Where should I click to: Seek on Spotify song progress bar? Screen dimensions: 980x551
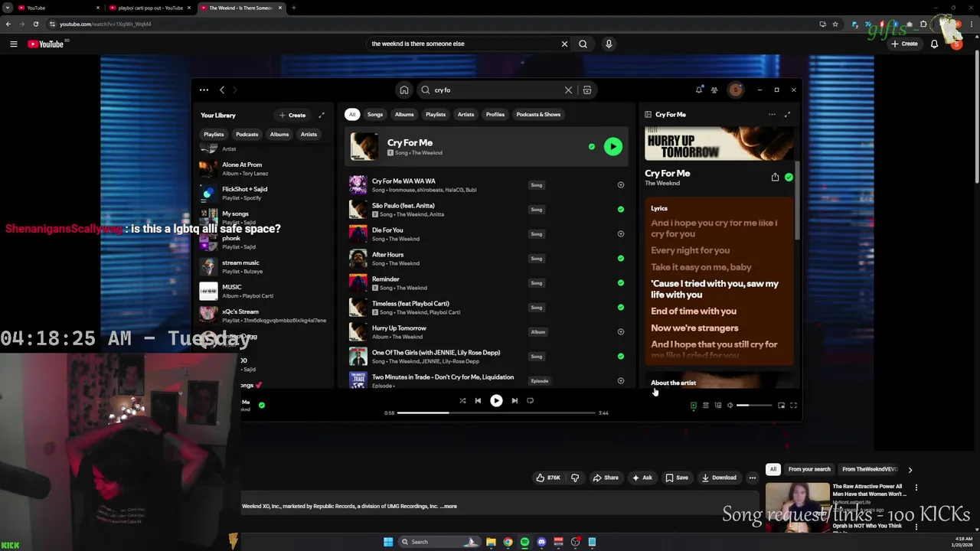[496, 413]
